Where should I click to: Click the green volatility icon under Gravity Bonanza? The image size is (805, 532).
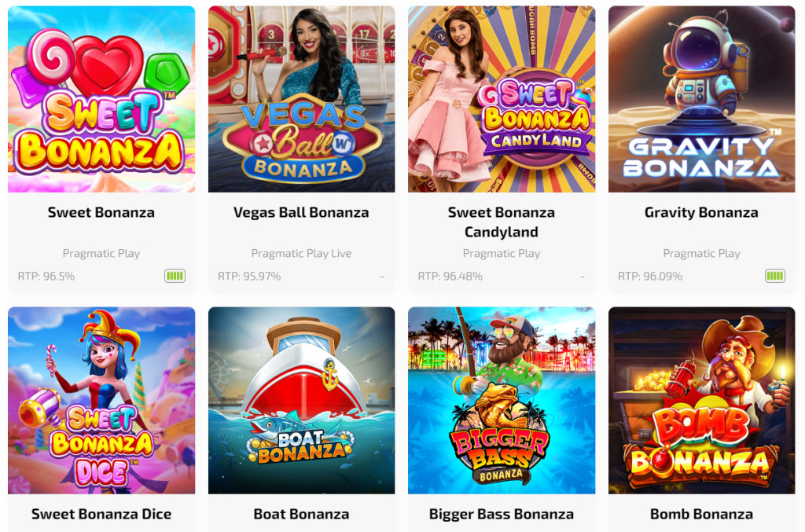point(775,276)
